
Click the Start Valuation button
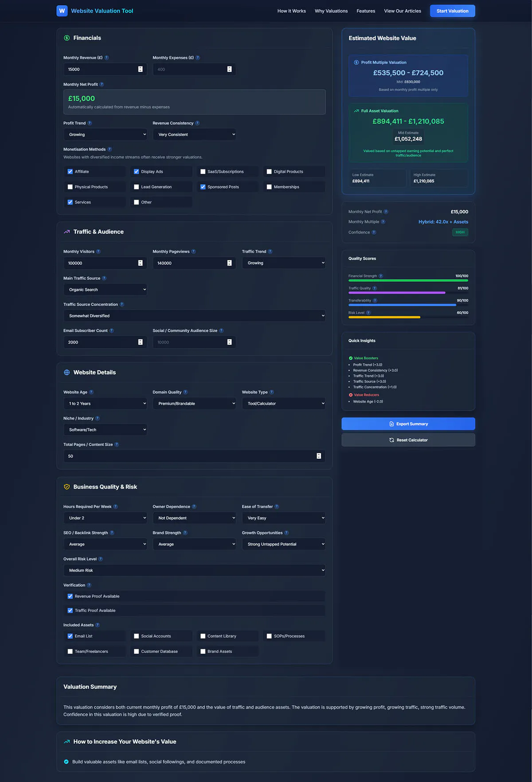tap(453, 11)
